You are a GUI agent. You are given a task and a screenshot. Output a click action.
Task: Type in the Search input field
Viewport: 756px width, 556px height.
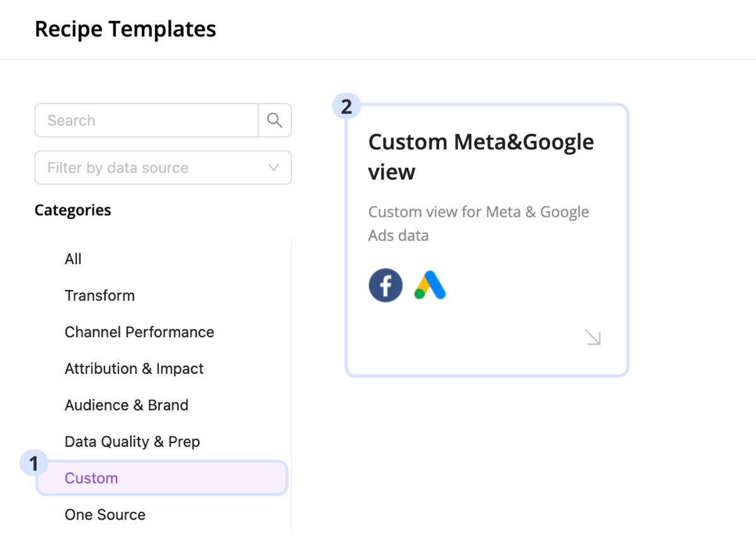click(146, 120)
